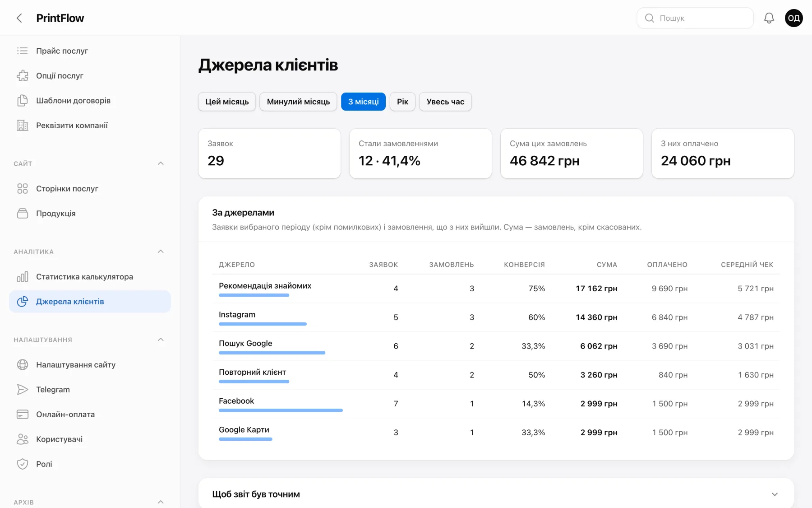Collapse the САЙТ sidebar section
The image size is (812, 508).
[161, 163]
